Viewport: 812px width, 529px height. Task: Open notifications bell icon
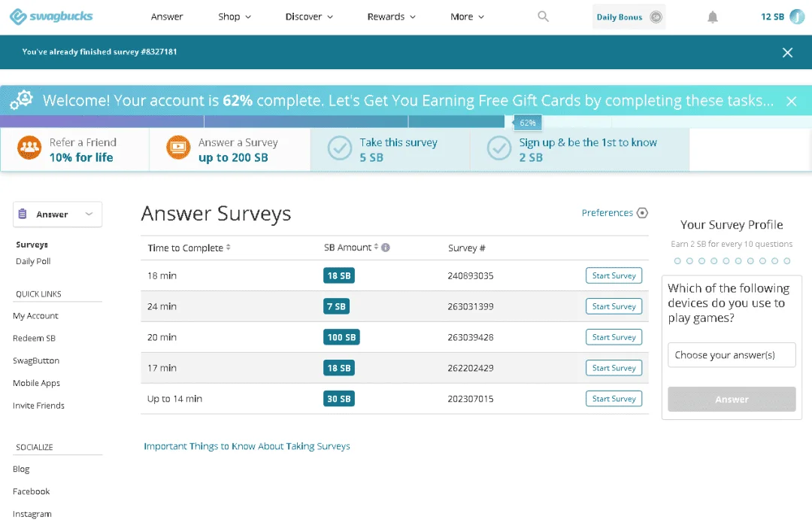[713, 17]
